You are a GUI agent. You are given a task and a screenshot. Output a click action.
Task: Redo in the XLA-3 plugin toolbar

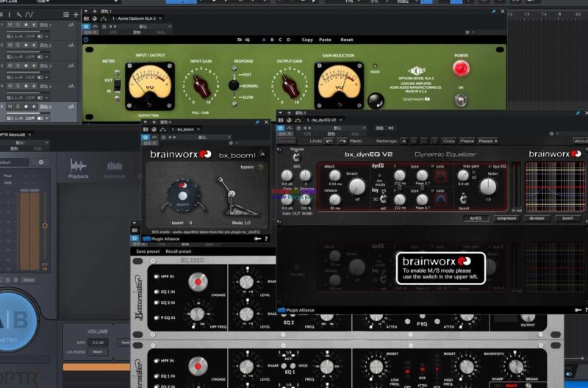coord(248,40)
